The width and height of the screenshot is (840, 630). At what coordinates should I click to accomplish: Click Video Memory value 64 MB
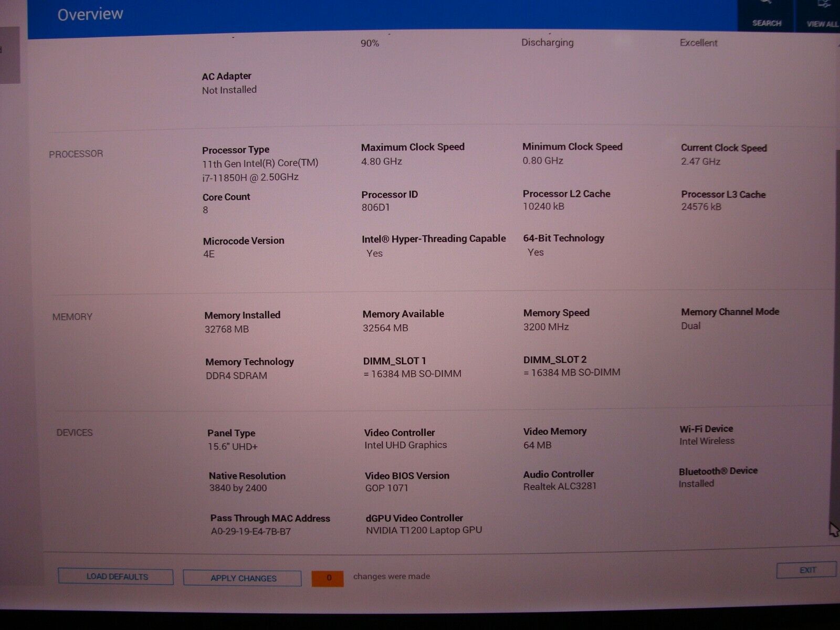538,445
